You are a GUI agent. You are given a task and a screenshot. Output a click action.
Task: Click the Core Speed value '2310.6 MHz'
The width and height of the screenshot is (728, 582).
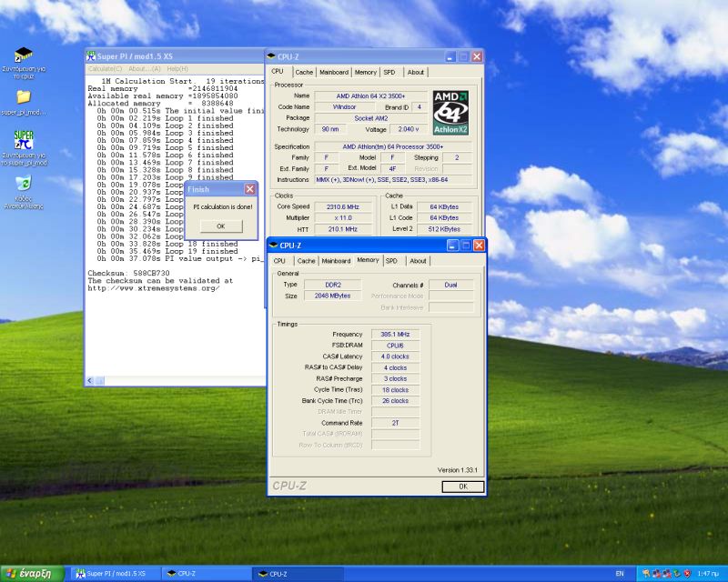pyautogui.click(x=343, y=207)
